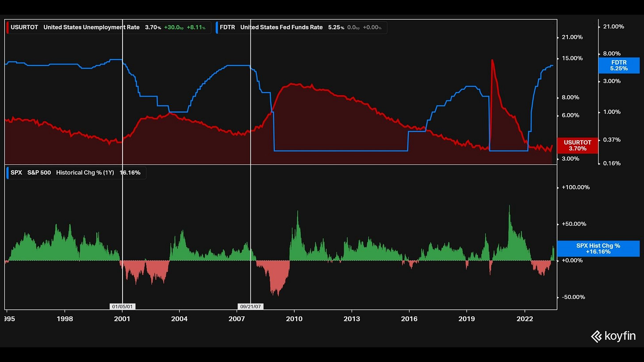Click the 2022 label on time axis
This screenshot has width=644, height=362.
525,319
